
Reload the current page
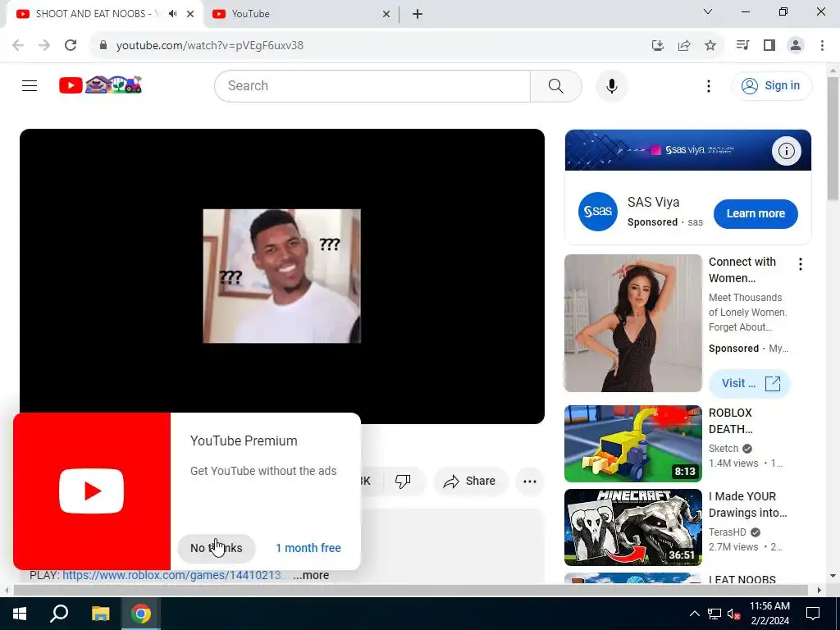click(x=71, y=45)
